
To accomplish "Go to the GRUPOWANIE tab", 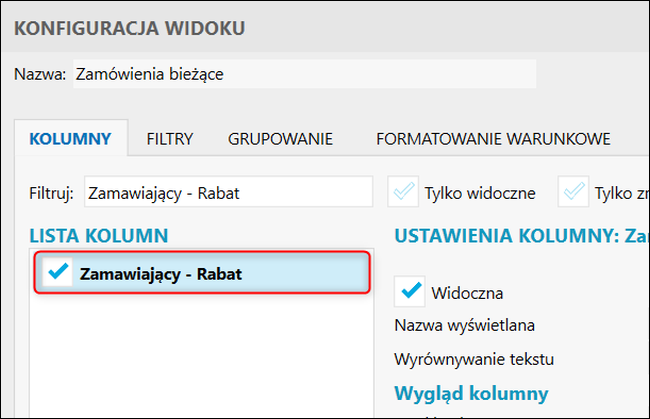I will point(280,139).
